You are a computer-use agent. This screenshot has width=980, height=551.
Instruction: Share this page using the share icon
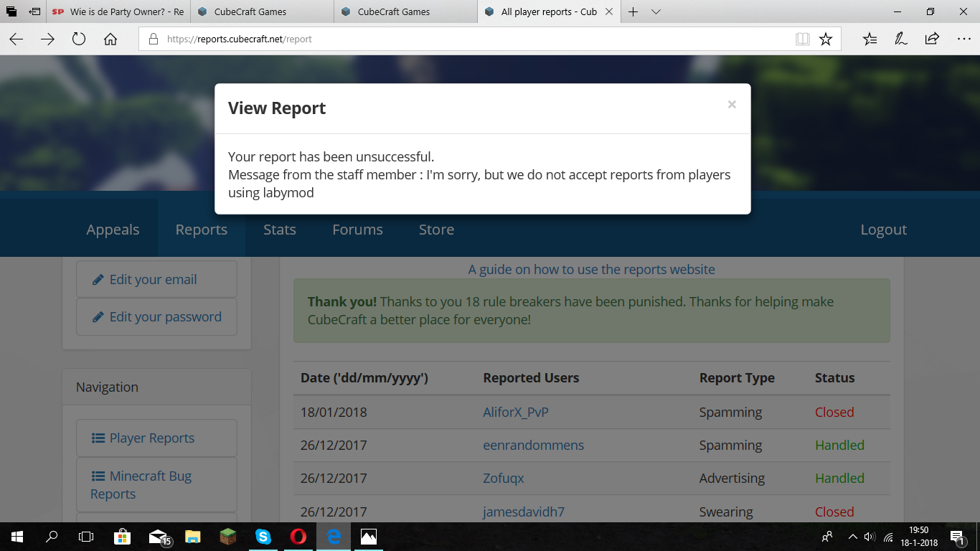pyautogui.click(x=932, y=39)
